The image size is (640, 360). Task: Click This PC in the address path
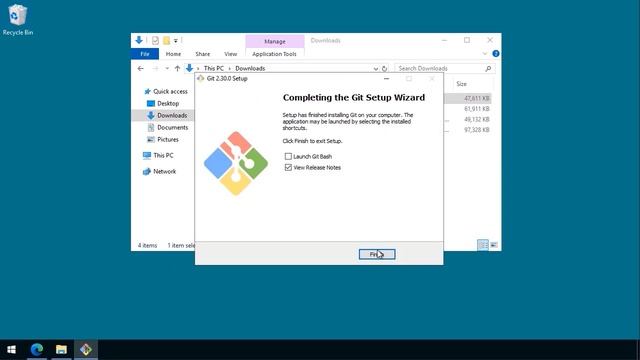[213, 69]
